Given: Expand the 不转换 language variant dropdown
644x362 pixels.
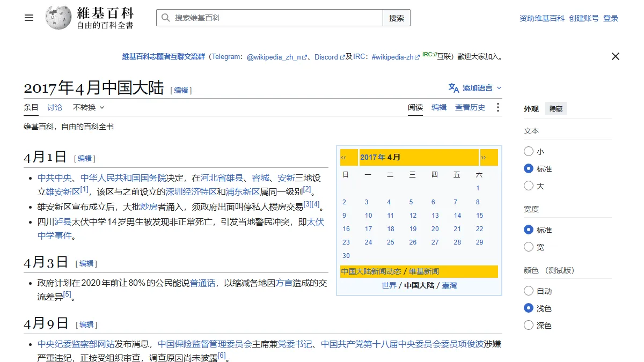Looking at the screenshot, I should pyautogui.click(x=89, y=107).
